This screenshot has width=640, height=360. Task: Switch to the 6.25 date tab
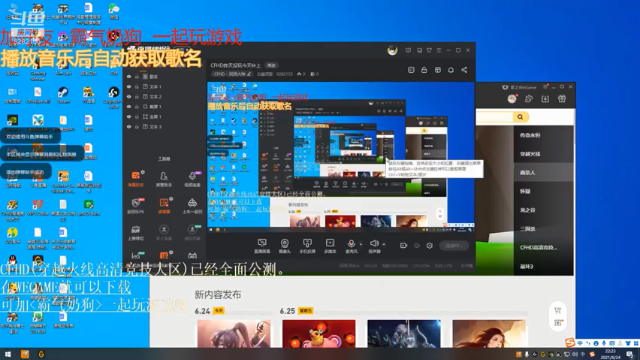point(296,311)
